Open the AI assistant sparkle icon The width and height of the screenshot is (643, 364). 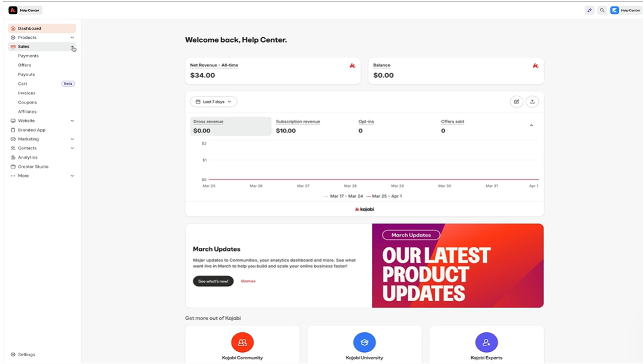tap(590, 10)
